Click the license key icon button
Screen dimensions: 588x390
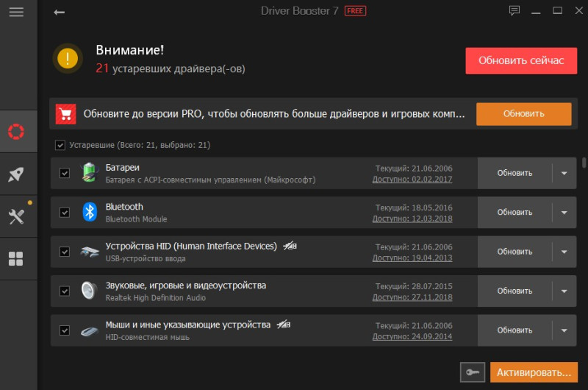(473, 372)
